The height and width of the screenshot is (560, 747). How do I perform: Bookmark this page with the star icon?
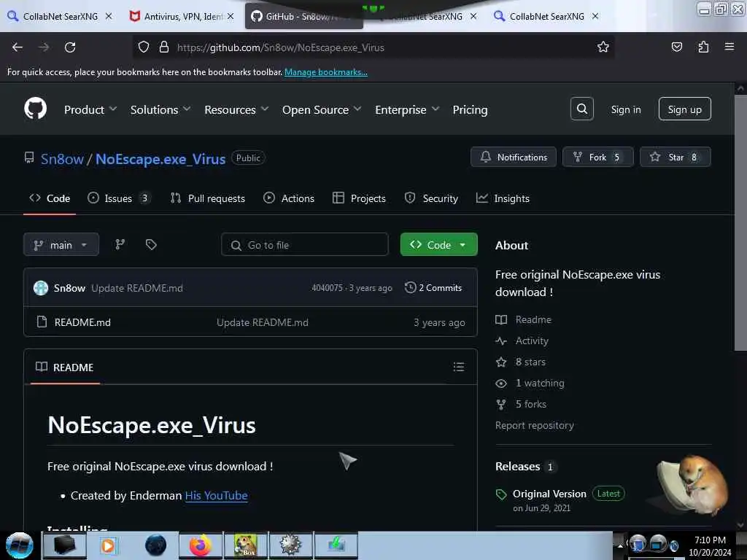pyautogui.click(x=603, y=47)
